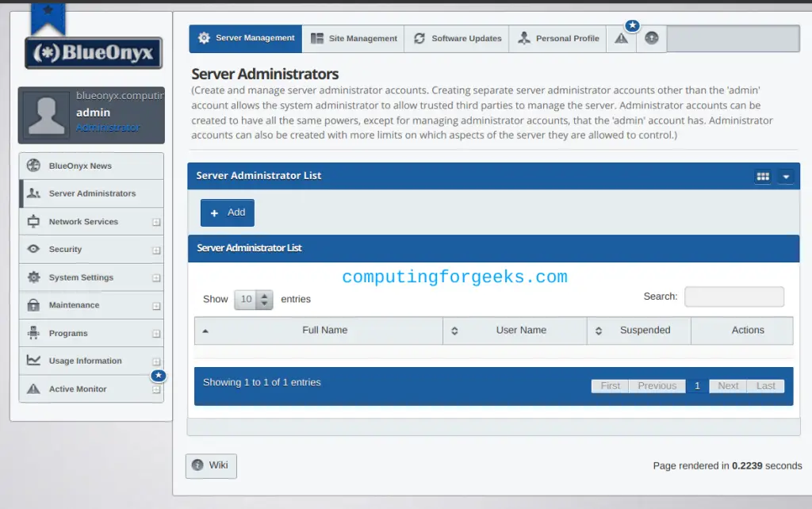The width and height of the screenshot is (812, 509).
Task: Click the Active Monitor warning icon
Action: point(33,388)
